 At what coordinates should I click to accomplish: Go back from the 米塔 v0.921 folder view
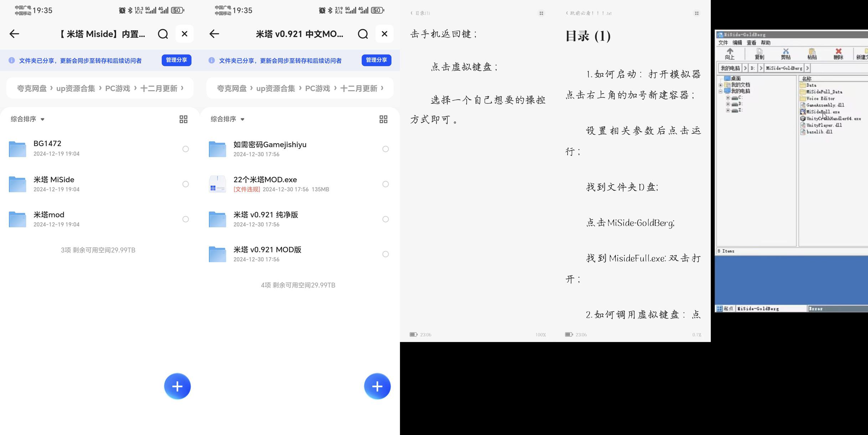tap(214, 34)
